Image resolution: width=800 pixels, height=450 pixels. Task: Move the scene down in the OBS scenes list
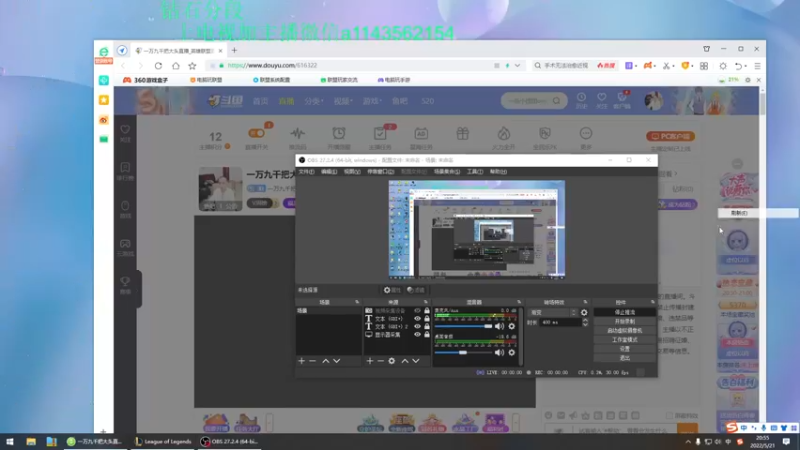point(337,361)
